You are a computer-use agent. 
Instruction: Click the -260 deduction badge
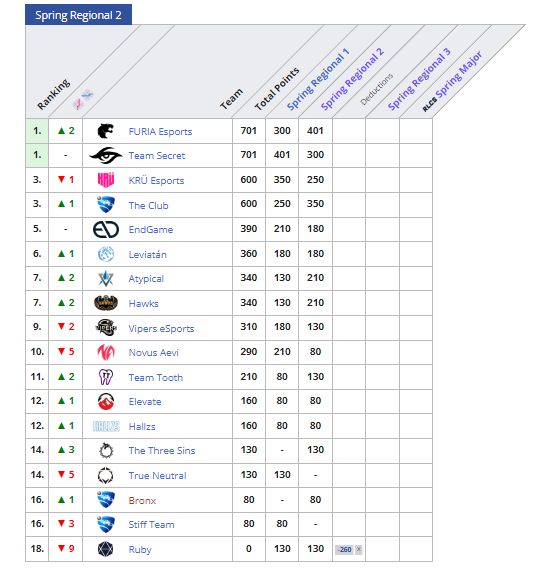click(x=345, y=550)
